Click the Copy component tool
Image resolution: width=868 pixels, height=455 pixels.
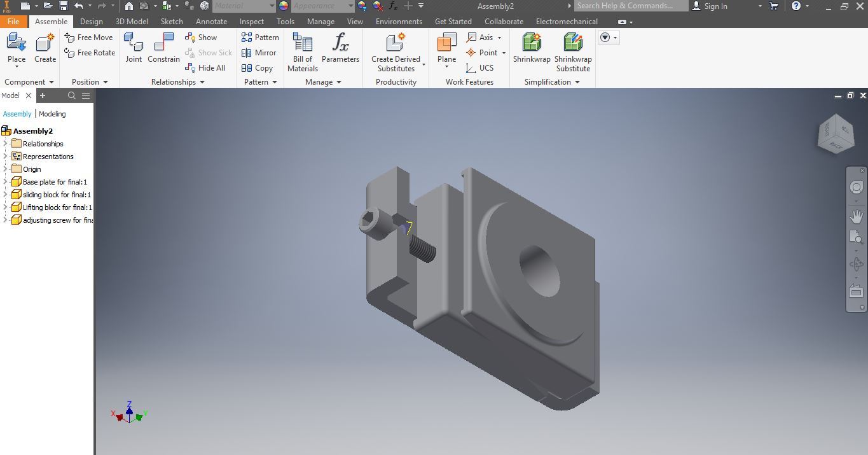coord(257,68)
